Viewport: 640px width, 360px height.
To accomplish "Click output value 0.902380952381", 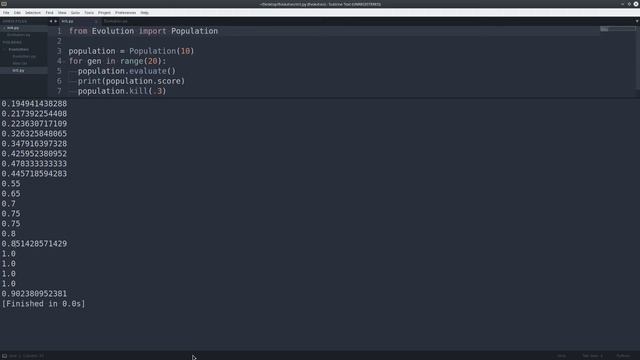I will [34, 294].
